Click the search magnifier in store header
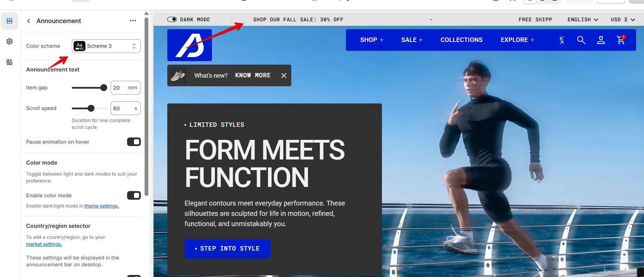The height and width of the screenshot is (277, 644). click(581, 40)
